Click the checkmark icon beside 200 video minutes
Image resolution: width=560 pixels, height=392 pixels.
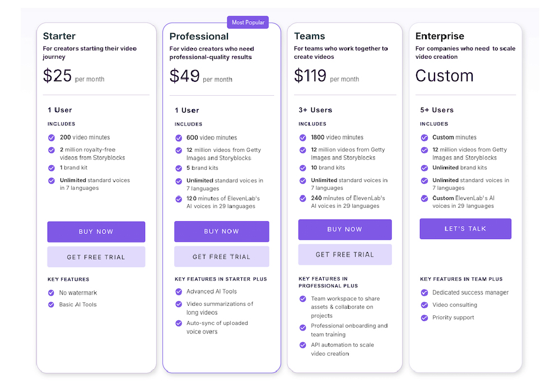pos(52,137)
